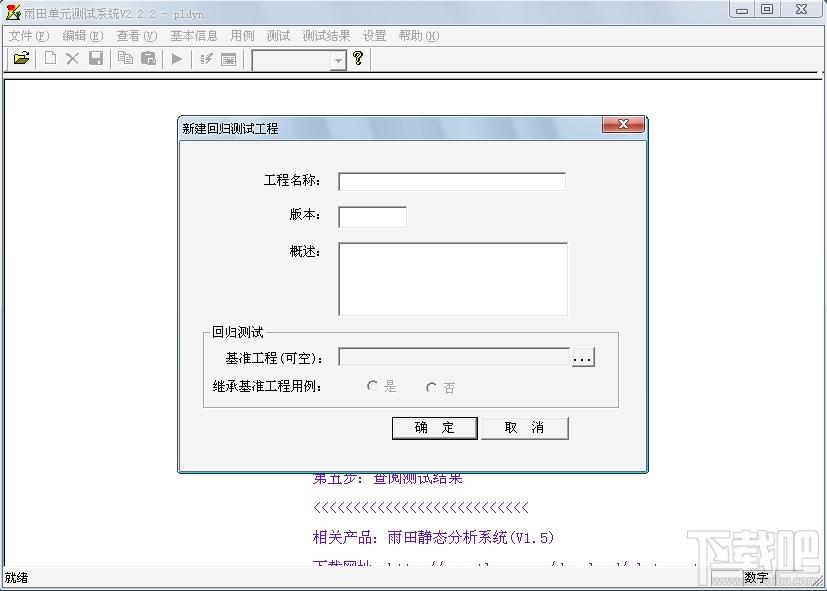Click the edit test case toolbar icon
Screen dimensions: 827x591
[x=206, y=59]
